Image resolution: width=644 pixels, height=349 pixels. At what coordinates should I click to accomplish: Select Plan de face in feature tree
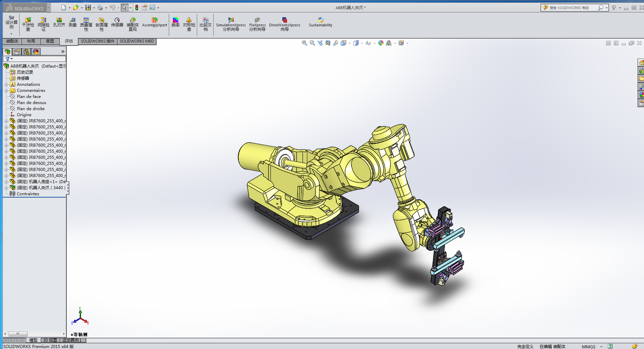[29, 97]
